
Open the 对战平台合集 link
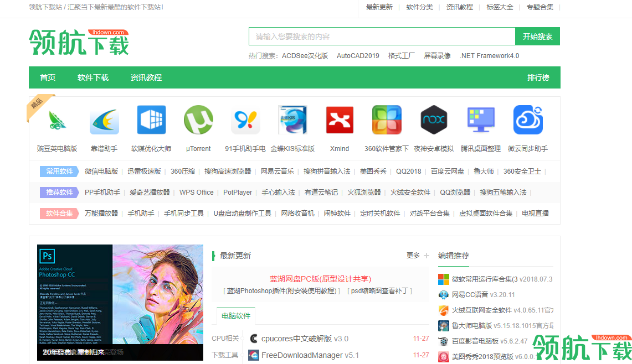point(430,213)
